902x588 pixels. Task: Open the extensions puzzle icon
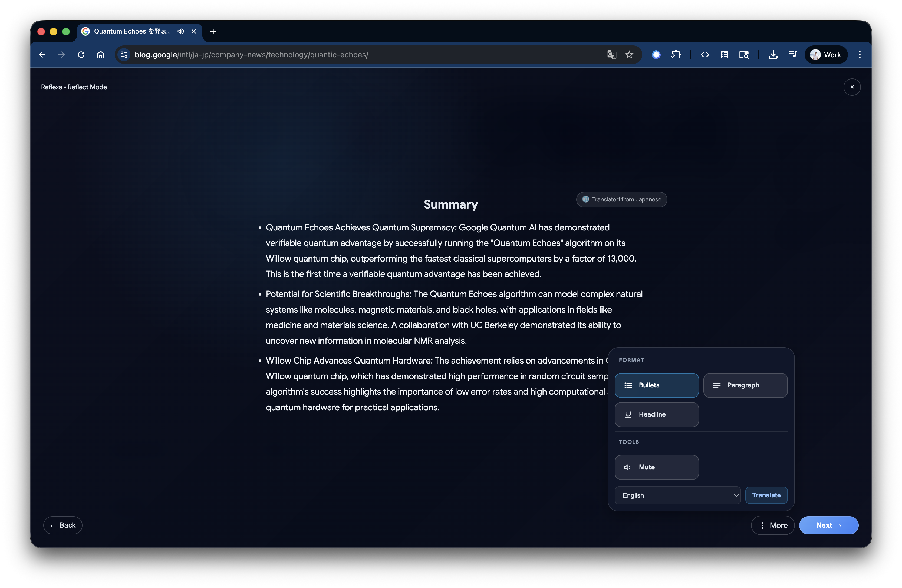[x=676, y=55]
